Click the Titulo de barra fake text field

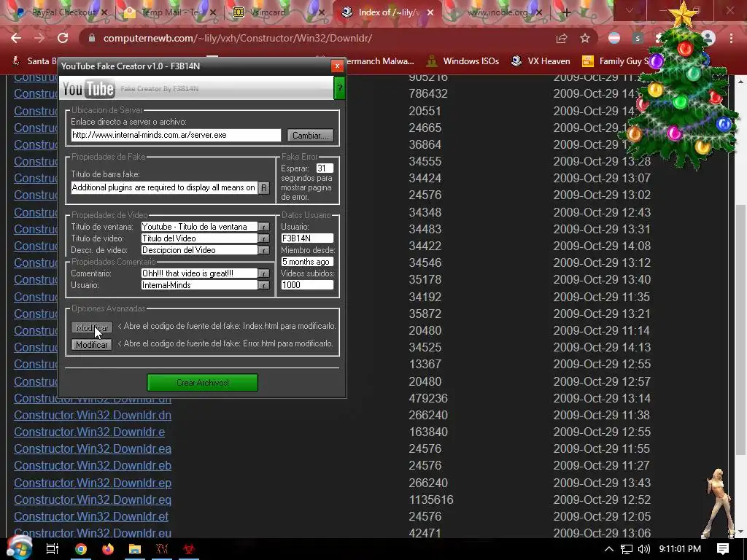click(x=164, y=187)
